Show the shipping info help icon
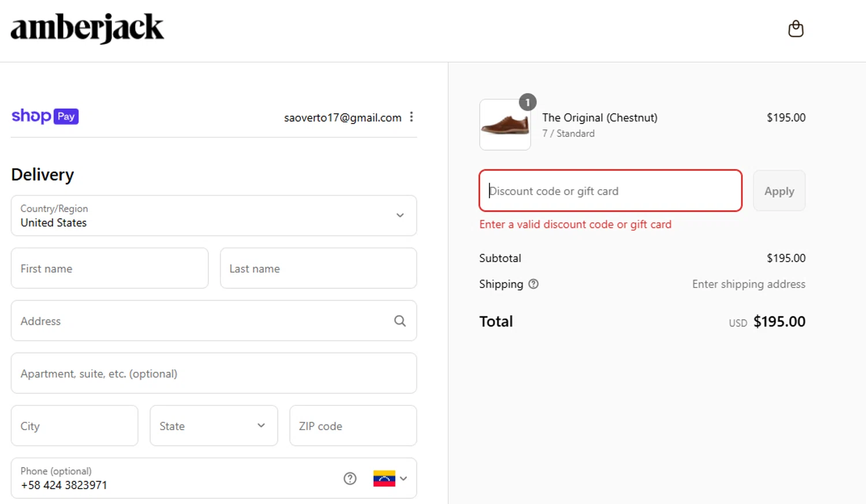 [x=533, y=284]
